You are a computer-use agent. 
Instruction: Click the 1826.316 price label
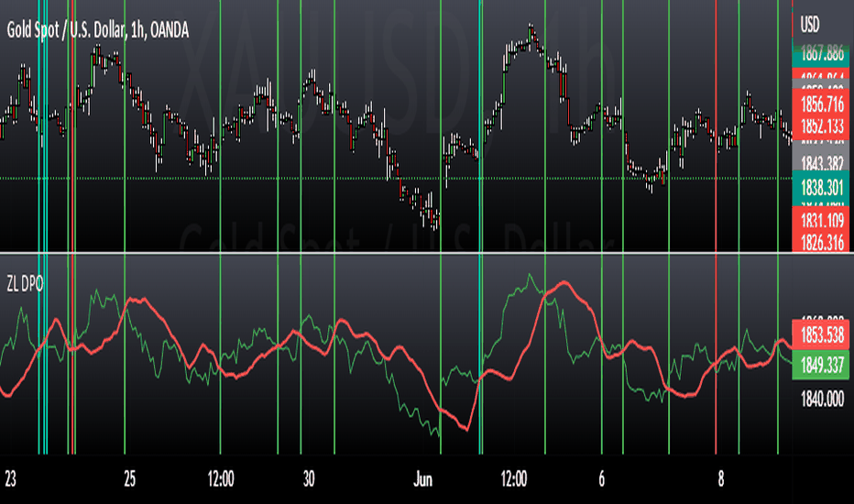tap(821, 242)
